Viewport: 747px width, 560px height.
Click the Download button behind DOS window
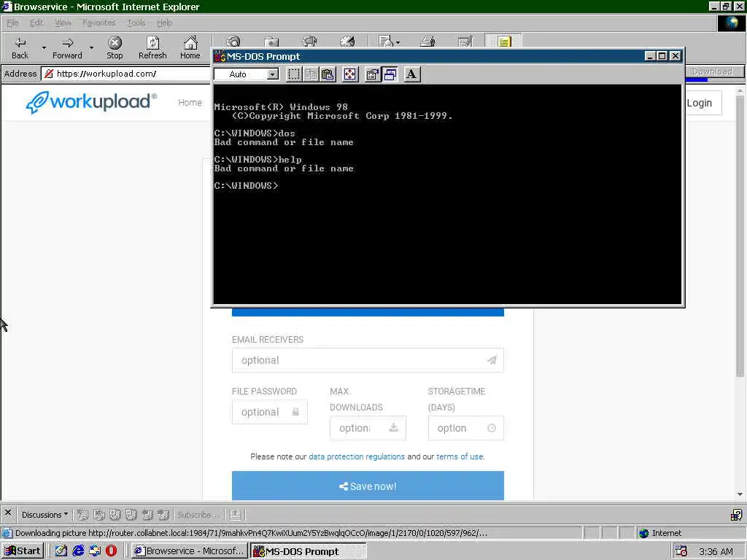pos(715,72)
